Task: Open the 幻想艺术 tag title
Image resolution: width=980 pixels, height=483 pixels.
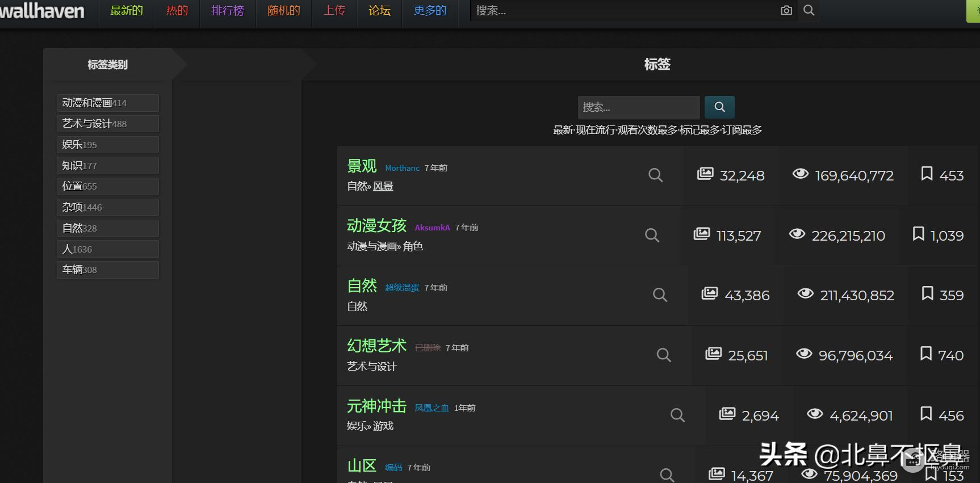Action: [x=376, y=346]
